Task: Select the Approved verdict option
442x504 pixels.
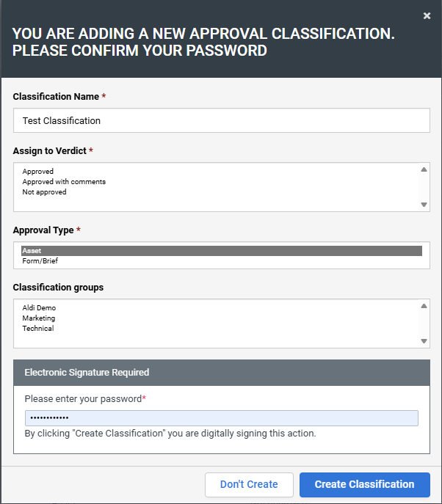Action: pos(38,172)
